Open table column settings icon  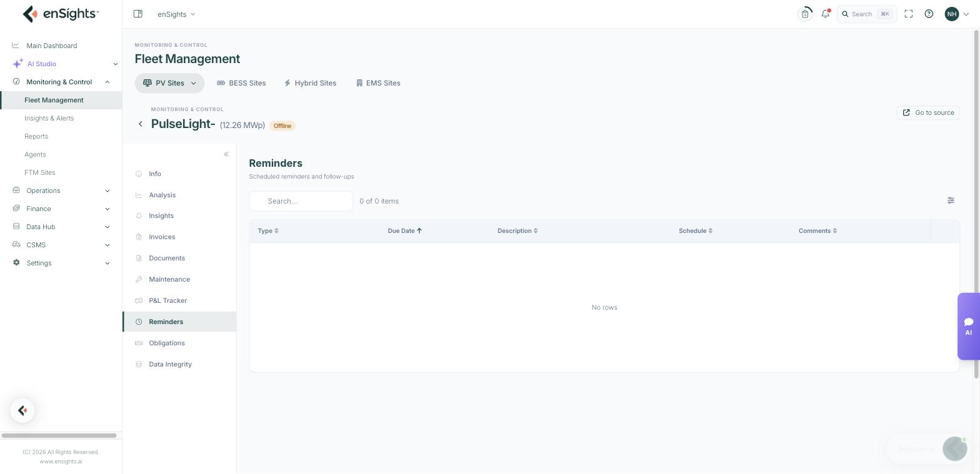951,200
